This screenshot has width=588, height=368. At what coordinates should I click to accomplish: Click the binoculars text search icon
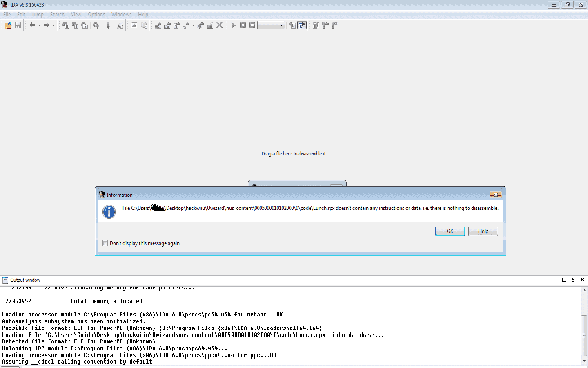pos(75,25)
